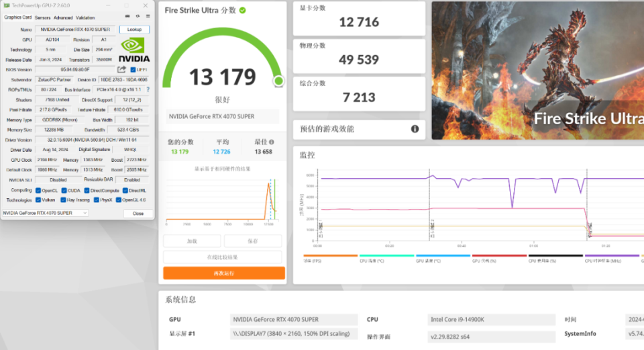The height and width of the screenshot is (350, 644).
Task: Click the Intel Core i9-14900K CPU value
Action: pos(491,319)
